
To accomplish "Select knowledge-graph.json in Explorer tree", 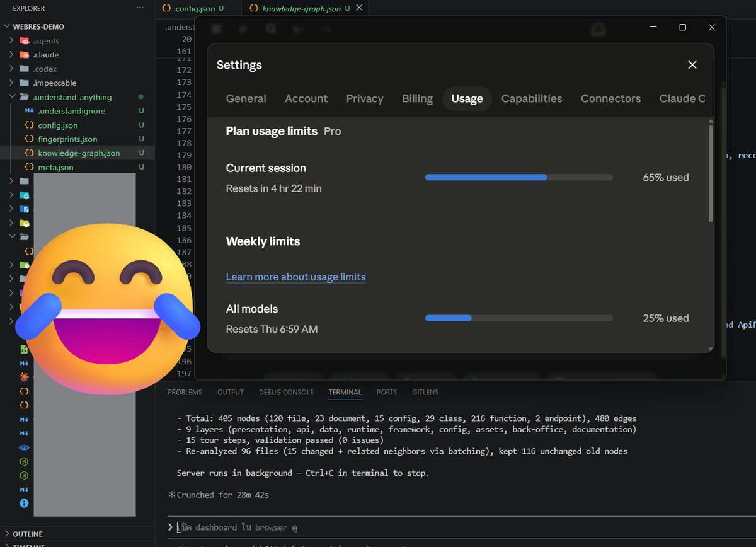I will pyautogui.click(x=79, y=153).
